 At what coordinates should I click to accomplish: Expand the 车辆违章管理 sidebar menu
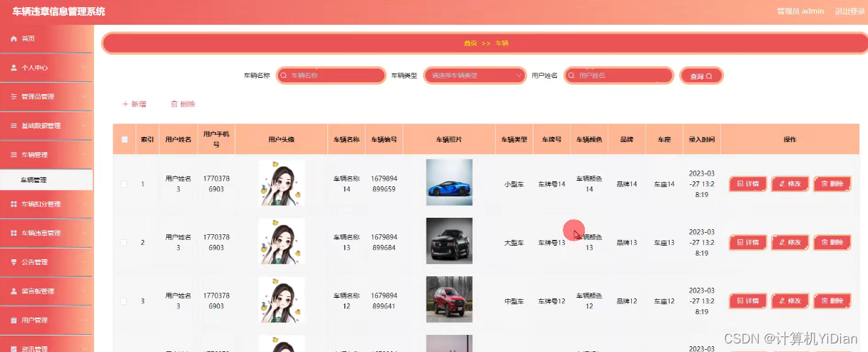coord(46,233)
